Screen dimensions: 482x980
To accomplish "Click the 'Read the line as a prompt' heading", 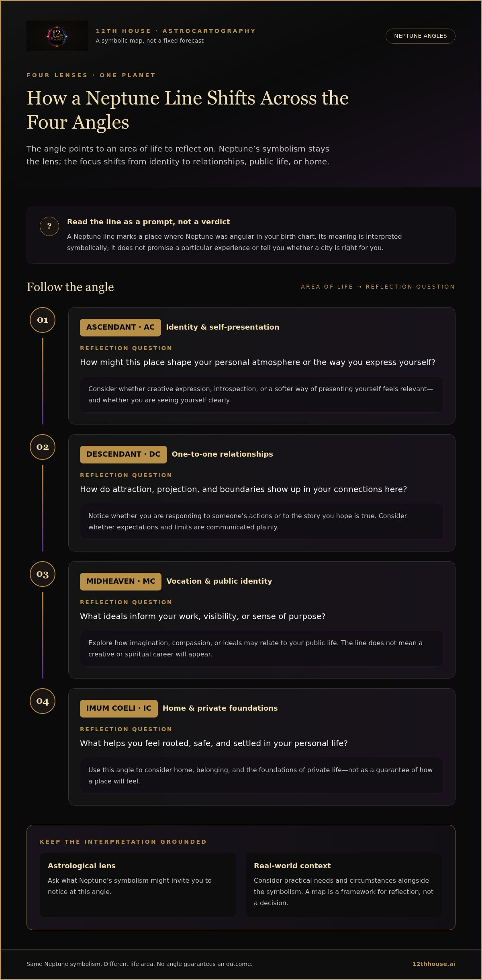I will pos(149,222).
